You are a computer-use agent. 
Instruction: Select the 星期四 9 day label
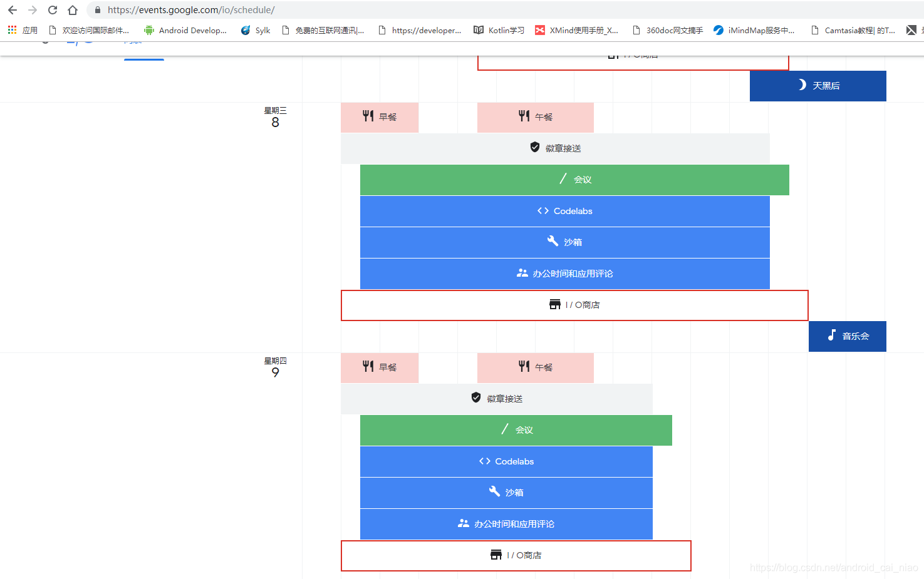[x=275, y=367]
